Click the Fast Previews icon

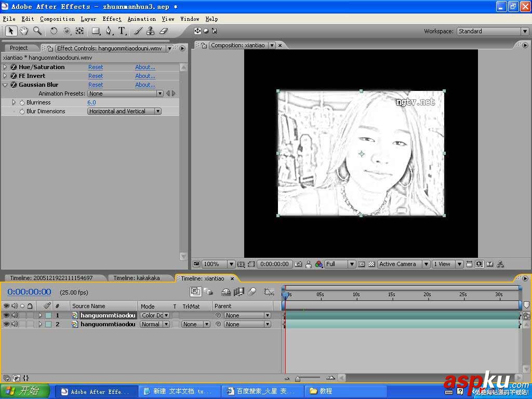click(479, 264)
